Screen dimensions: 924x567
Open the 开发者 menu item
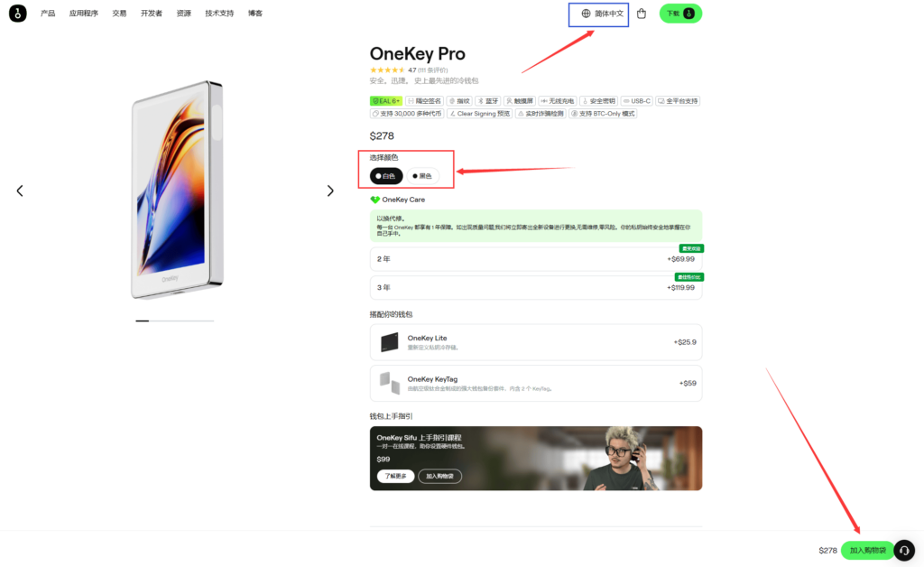152,13
